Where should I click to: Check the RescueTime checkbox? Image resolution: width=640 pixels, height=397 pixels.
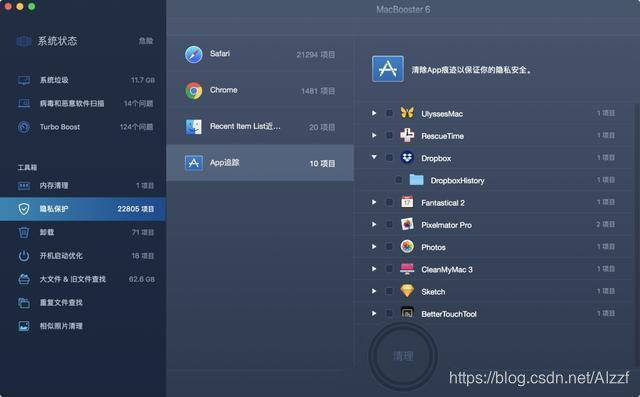(x=389, y=135)
